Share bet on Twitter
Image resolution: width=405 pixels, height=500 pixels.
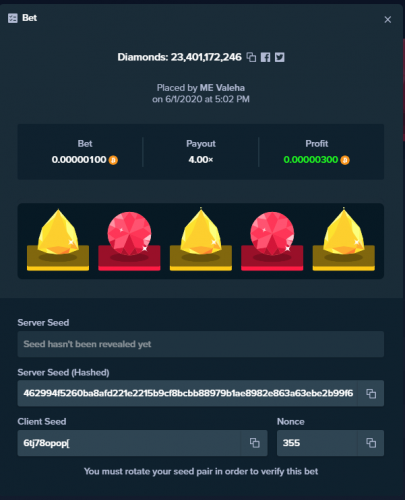(280, 57)
